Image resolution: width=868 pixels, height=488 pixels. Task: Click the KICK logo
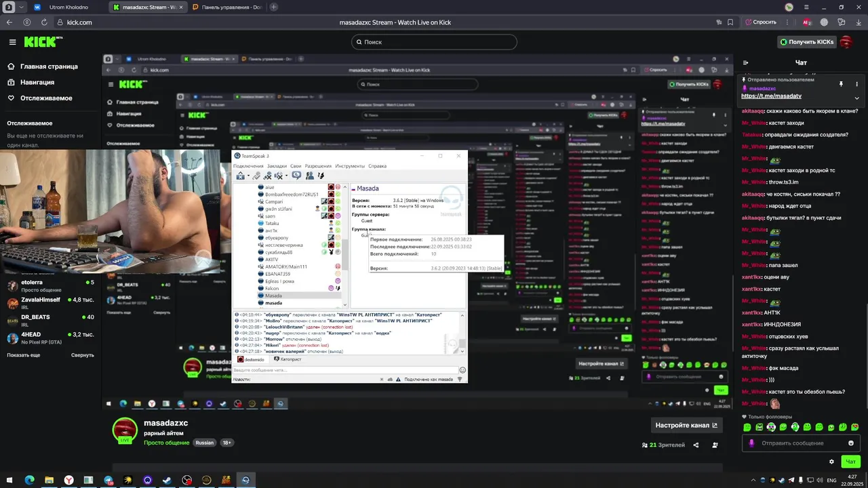(x=42, y=42)
